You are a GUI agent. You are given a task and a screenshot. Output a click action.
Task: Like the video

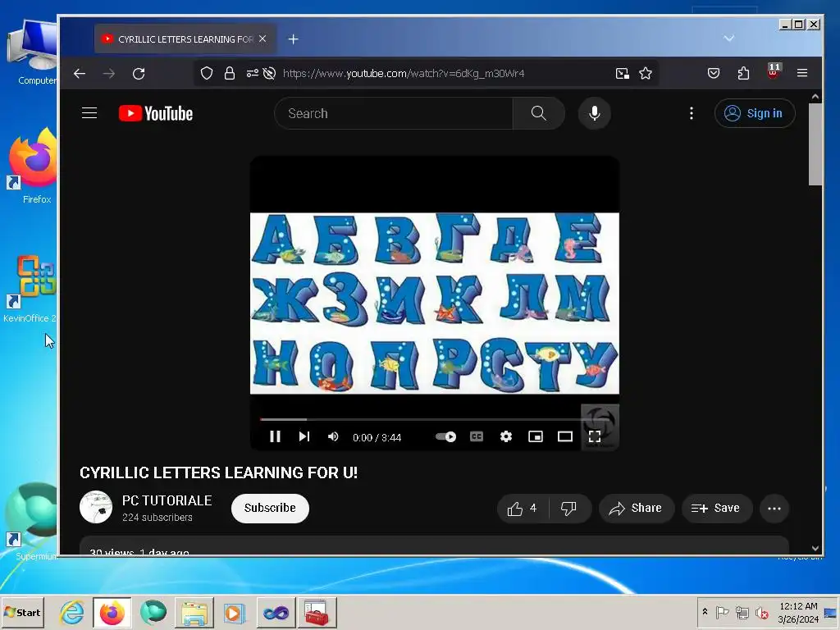click(523, 509)
